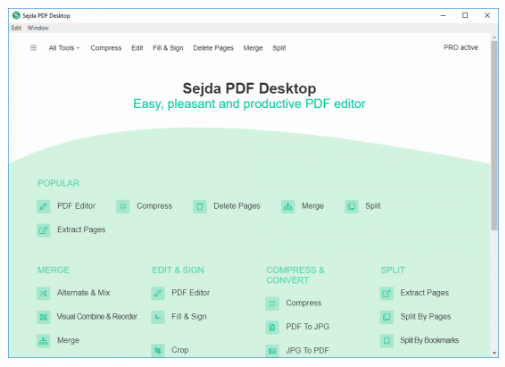505x367 pixels.
Task: Click the Fill & Sign signature icon
Action: click(x=158, y=317)
